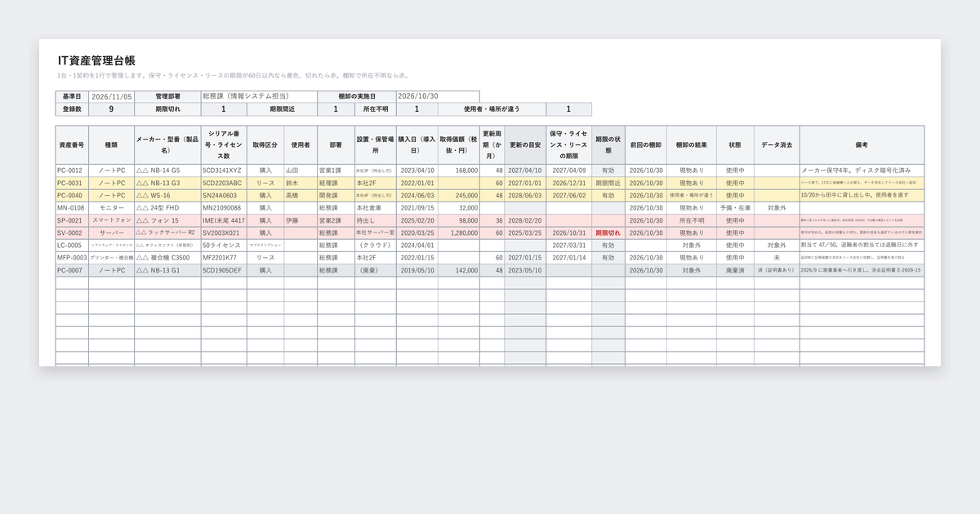Select the 'IMEI末尾 4417' cell

click(224, 220)
